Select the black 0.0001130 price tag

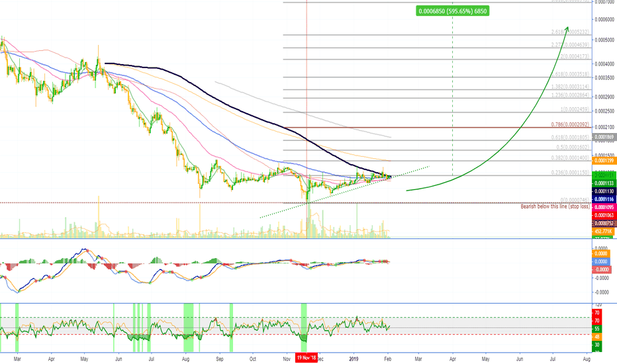click(x=604, y=191)
